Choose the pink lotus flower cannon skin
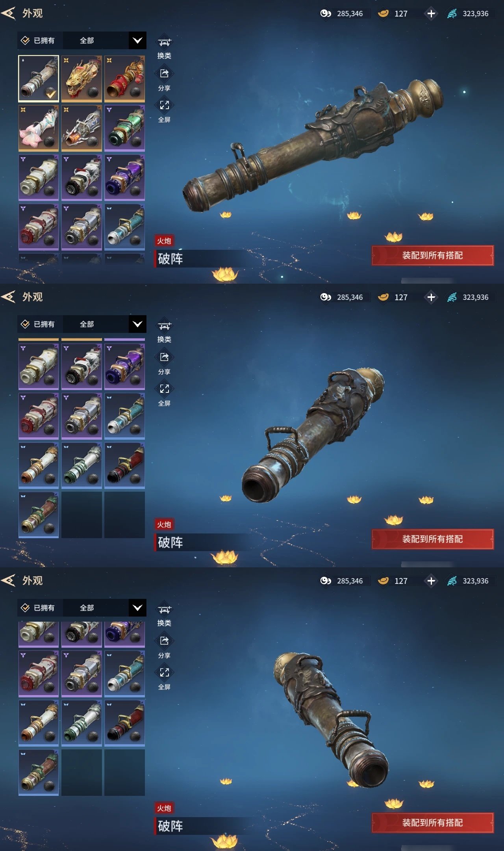Screen dimensions: 504x851 (39, 128)
